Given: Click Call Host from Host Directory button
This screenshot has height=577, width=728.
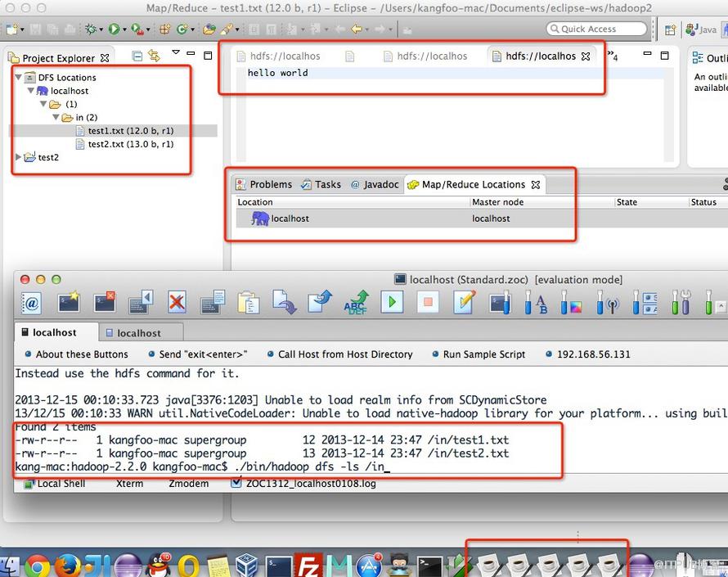Looking at the screenshot, I should pos(340,354).
